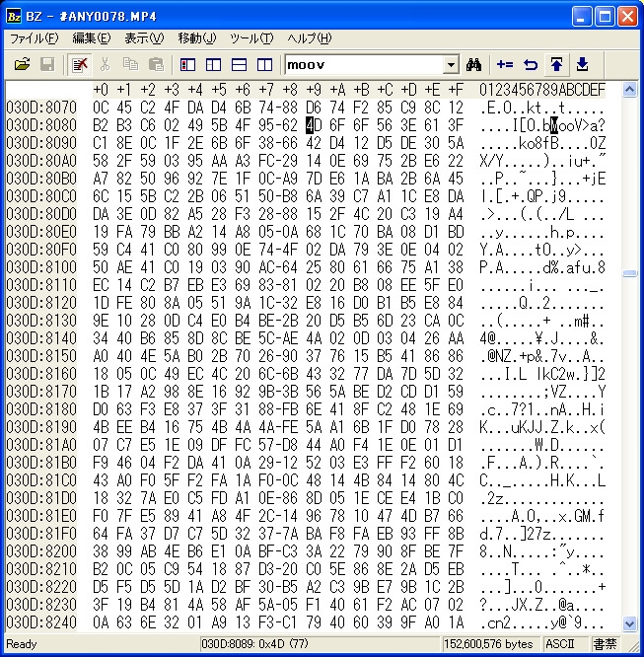The width and height of the screenshot is (644, 657).
Task: Click the += jump offset icon
Action: 505,64
